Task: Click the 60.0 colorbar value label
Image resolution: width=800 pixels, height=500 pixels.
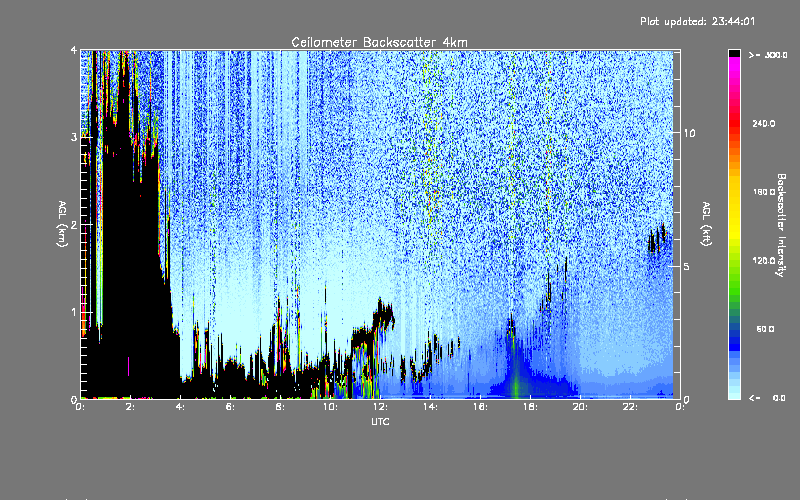Action: [x=765, y=329]
